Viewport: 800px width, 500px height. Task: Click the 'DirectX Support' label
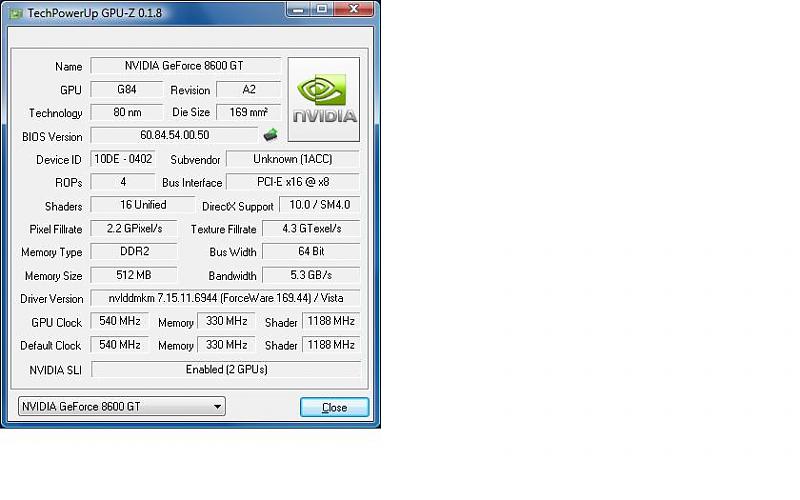(x=238, y=207)
